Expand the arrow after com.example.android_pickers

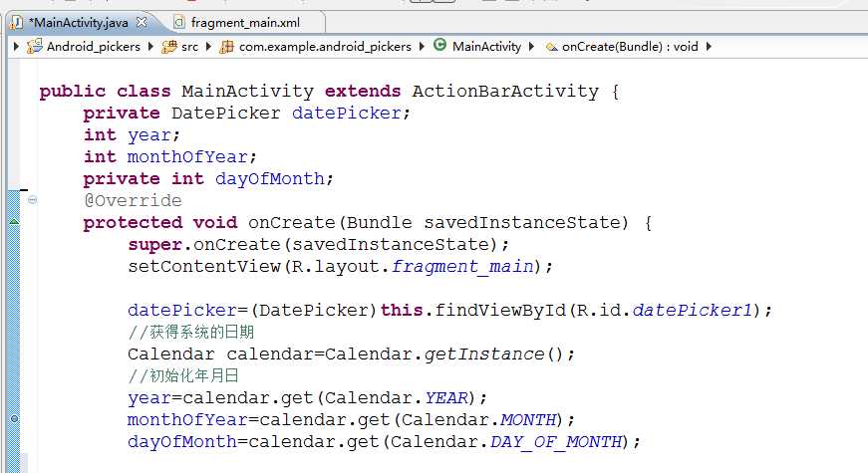point(422,47)
